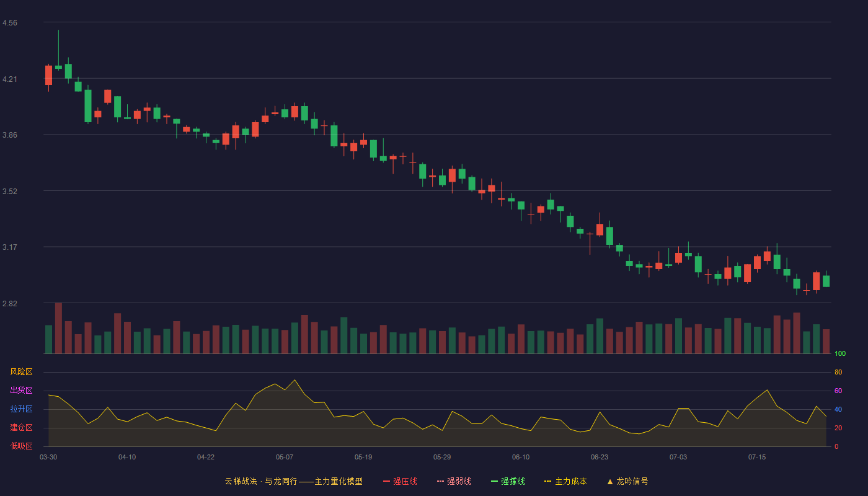The image size is (868, 496).
Task: Click the tallest red volume bar near 03-30
Action: pyautogui.click(x=58, y=328)
